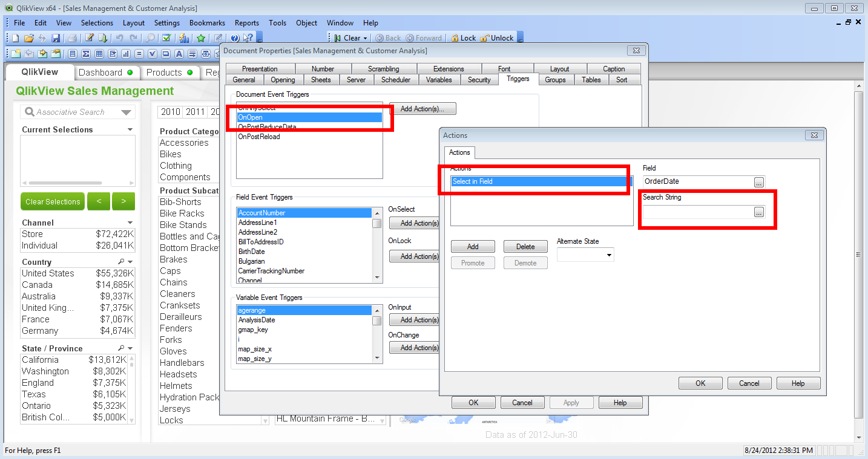Create a Statistics Box with the sigma icon
Image resolution: width=868 pixels, height=459 pixels.
coord(86,54)
